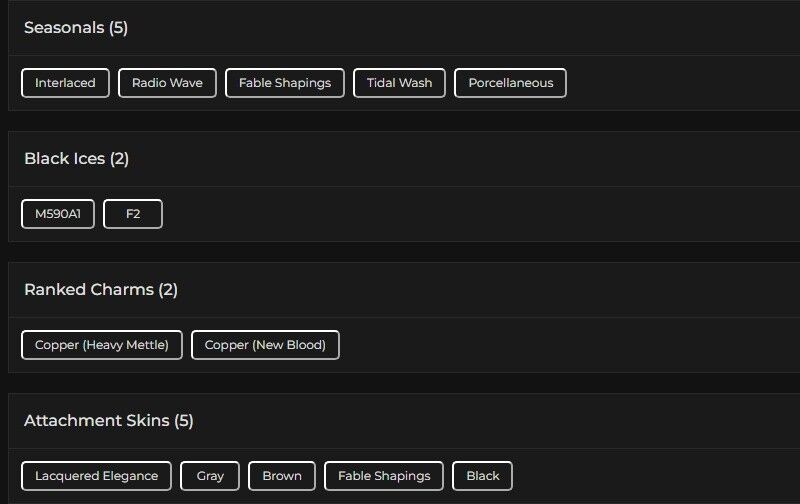800x504 pixels.
Task: Expand the Ranked Charms (2) section header
Action: coord(101,290)
